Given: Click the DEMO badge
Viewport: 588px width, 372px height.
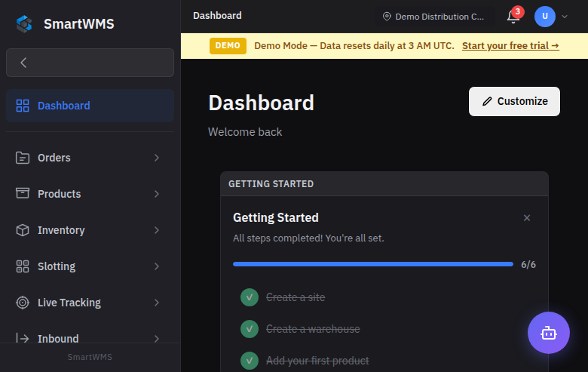Looking at the screenshot, I should (x=228, y=46).
